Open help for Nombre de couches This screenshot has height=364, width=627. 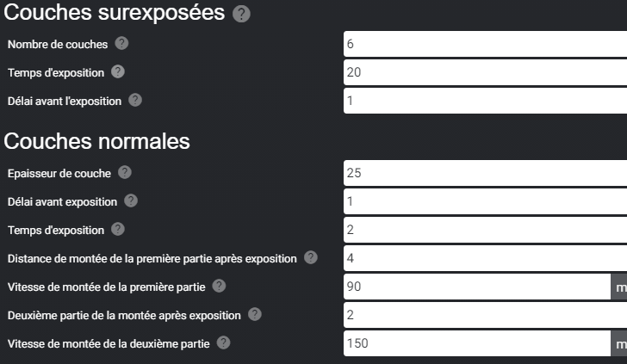click(121, 43)
